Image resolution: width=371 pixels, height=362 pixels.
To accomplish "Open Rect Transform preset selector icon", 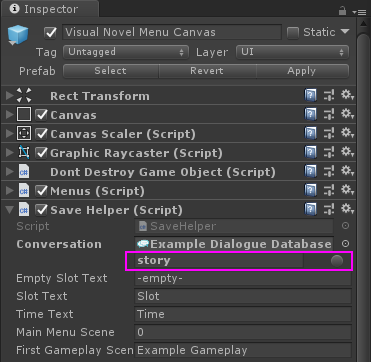I will 329,96.
